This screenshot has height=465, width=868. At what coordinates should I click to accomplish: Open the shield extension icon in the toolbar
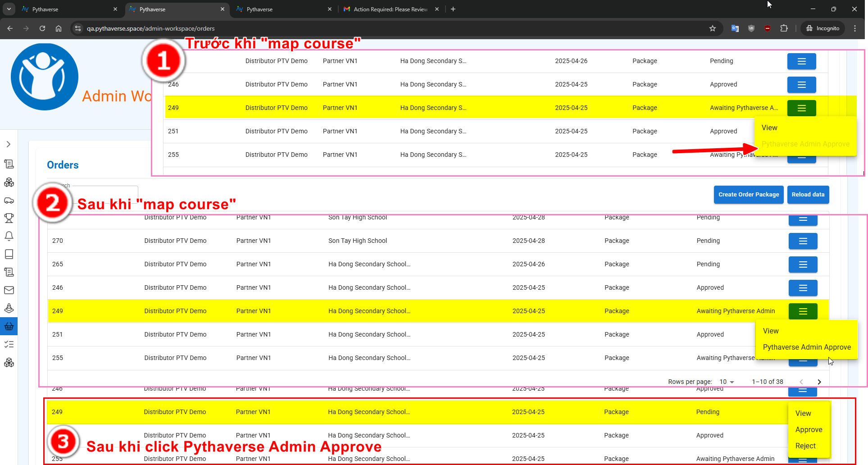click(751, 28)
